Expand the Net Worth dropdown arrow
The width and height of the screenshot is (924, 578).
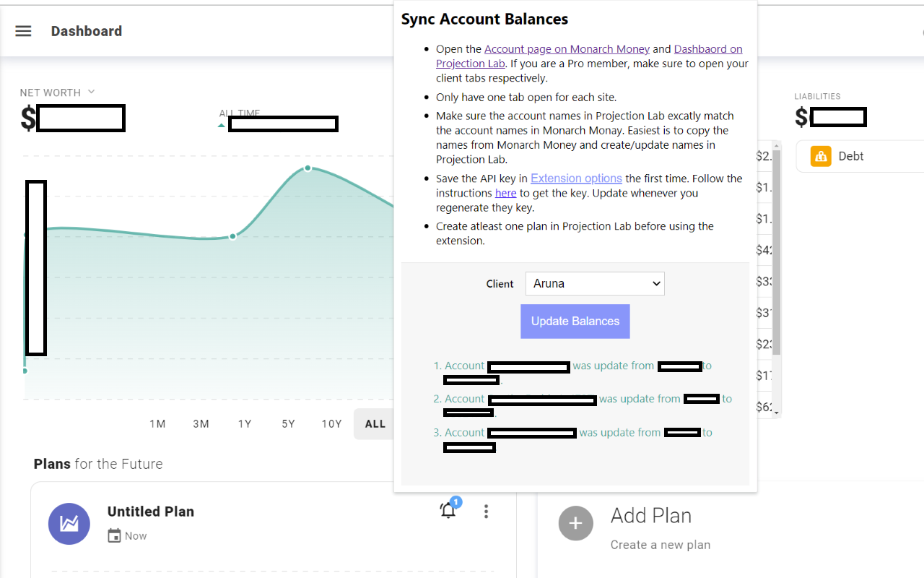tap(91, 92)
